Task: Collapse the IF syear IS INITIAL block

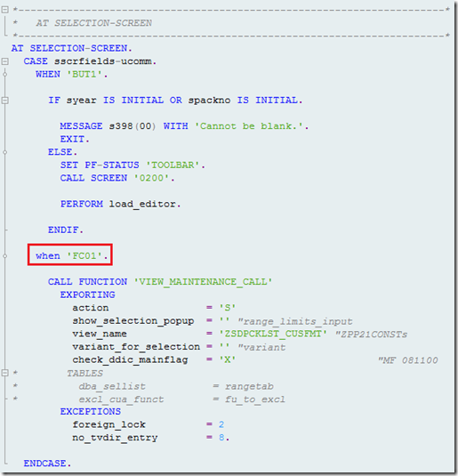Action: point(4,101)
